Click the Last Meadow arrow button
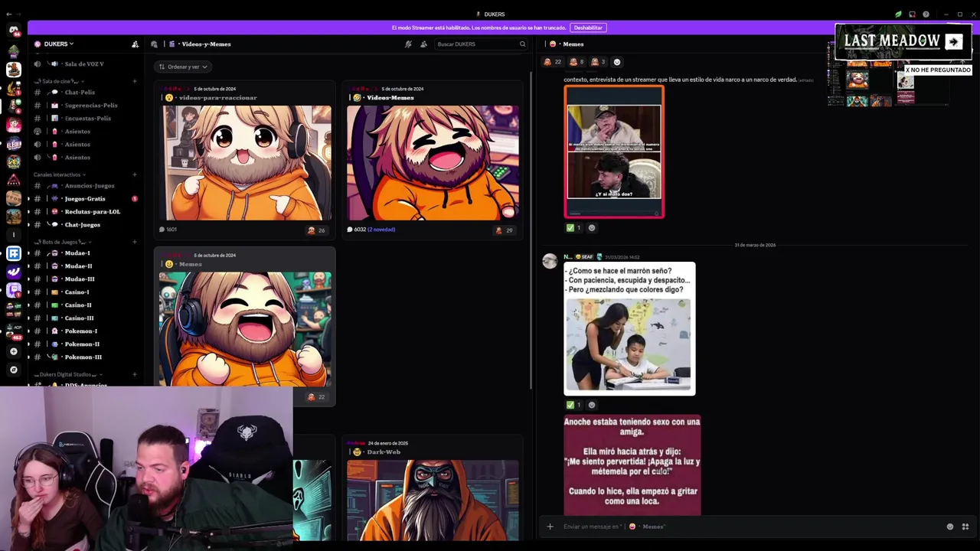The image size is (980, 551). tap(953, 42)
